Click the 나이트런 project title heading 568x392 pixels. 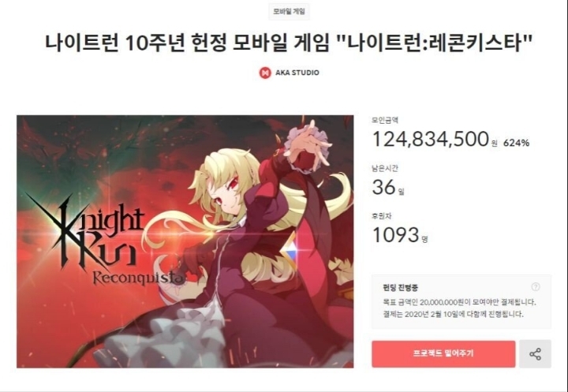pos(289,43)
